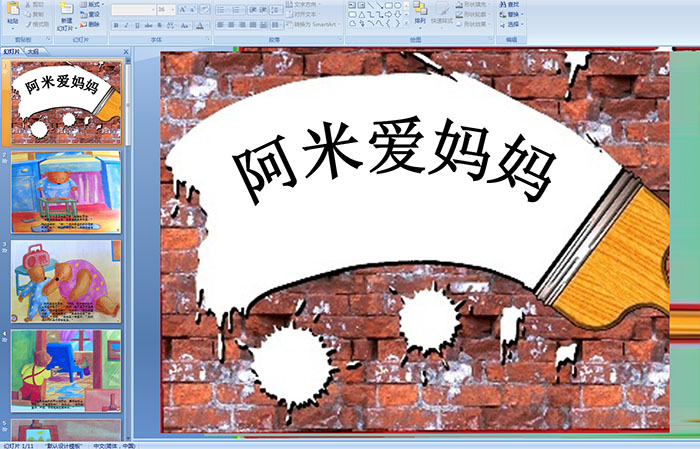Close the slides thumbnail pane

[x=126, y=52]
